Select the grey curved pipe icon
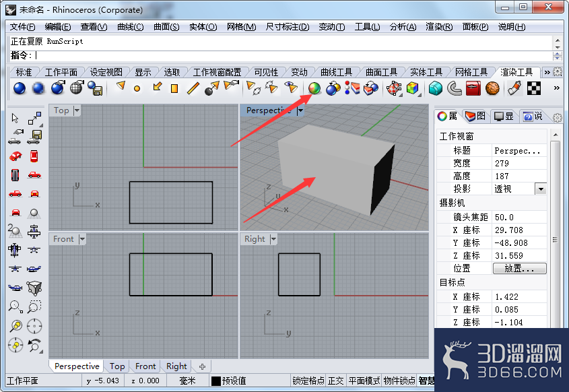Viewport: 569px width, 392px height. pos(454,88)
